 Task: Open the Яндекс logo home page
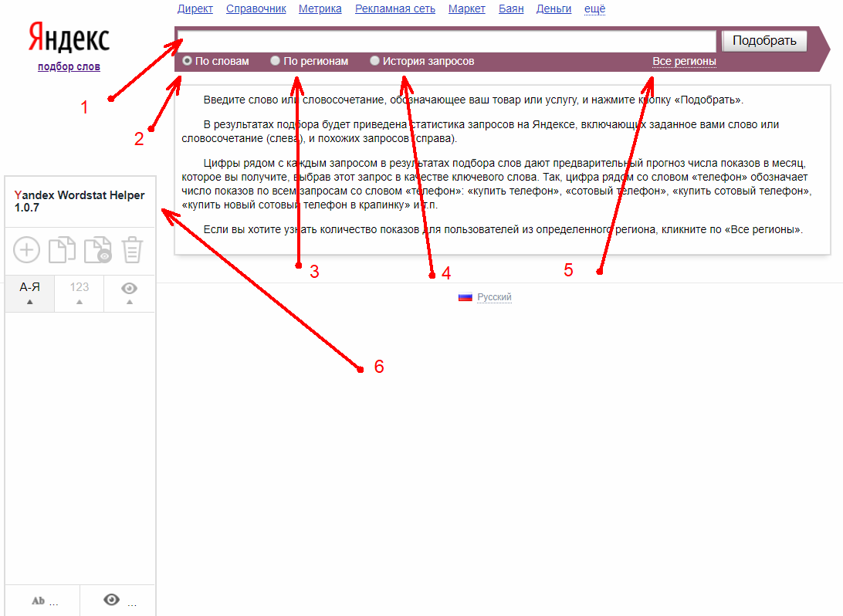point(69,38)
